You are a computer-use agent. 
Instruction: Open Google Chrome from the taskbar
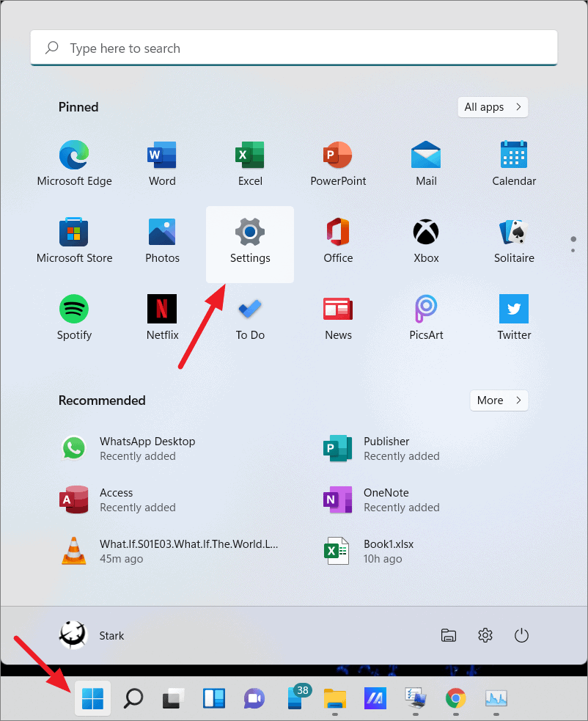[455, 698]
